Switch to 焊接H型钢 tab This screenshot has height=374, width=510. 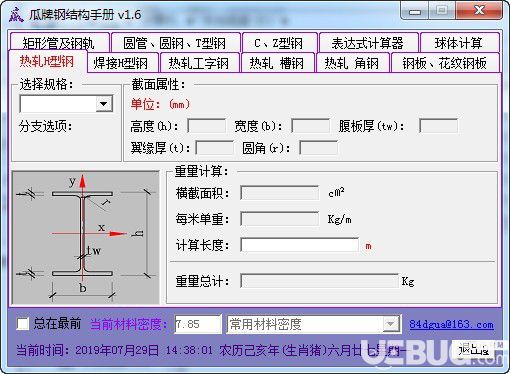point(122,63)
